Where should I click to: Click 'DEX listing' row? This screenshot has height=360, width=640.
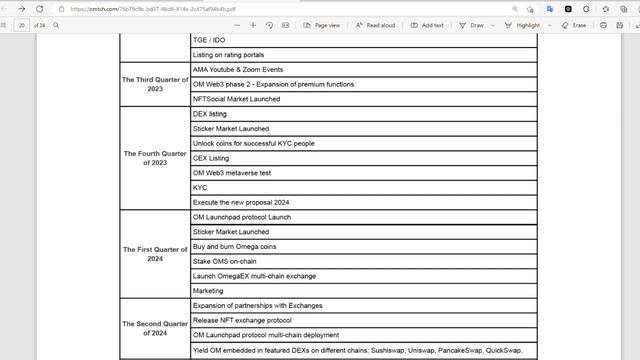[364, 114]
